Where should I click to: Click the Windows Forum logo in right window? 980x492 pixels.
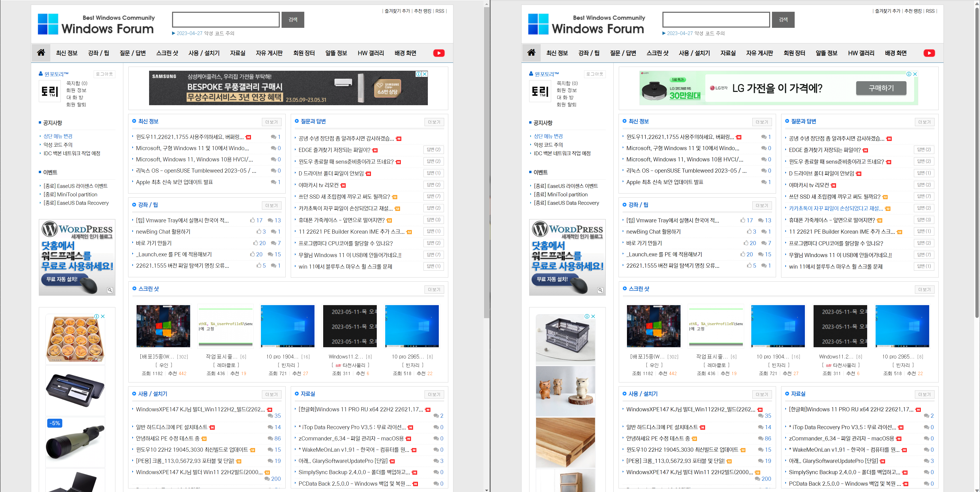(x=586, y=24)
